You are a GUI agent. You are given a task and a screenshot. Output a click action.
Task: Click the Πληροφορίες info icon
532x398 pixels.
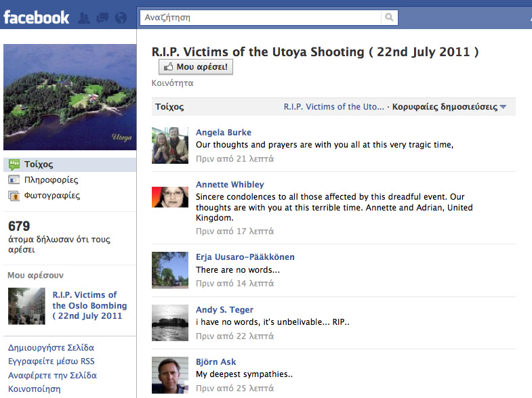(x=14, y=180)
